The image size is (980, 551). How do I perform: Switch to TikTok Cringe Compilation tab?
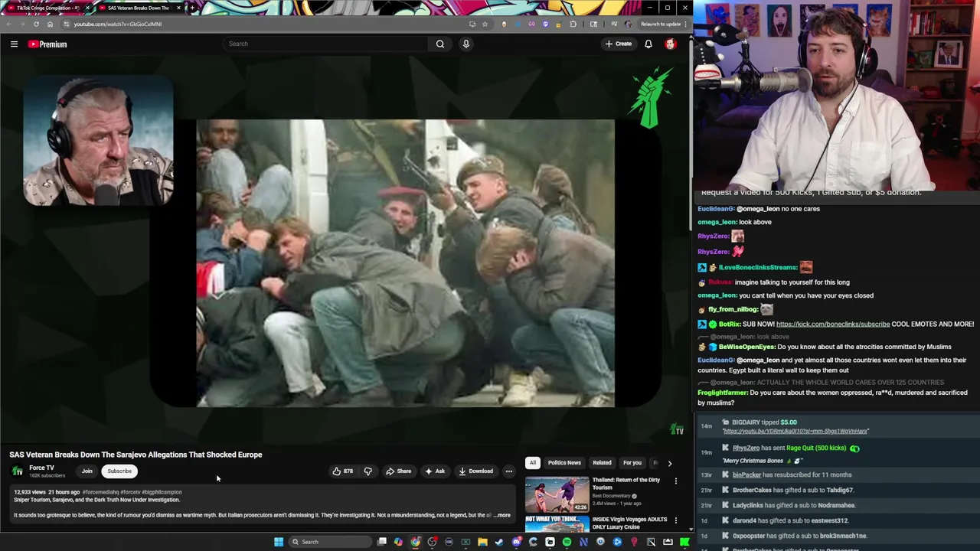click(x=47, y=8)
